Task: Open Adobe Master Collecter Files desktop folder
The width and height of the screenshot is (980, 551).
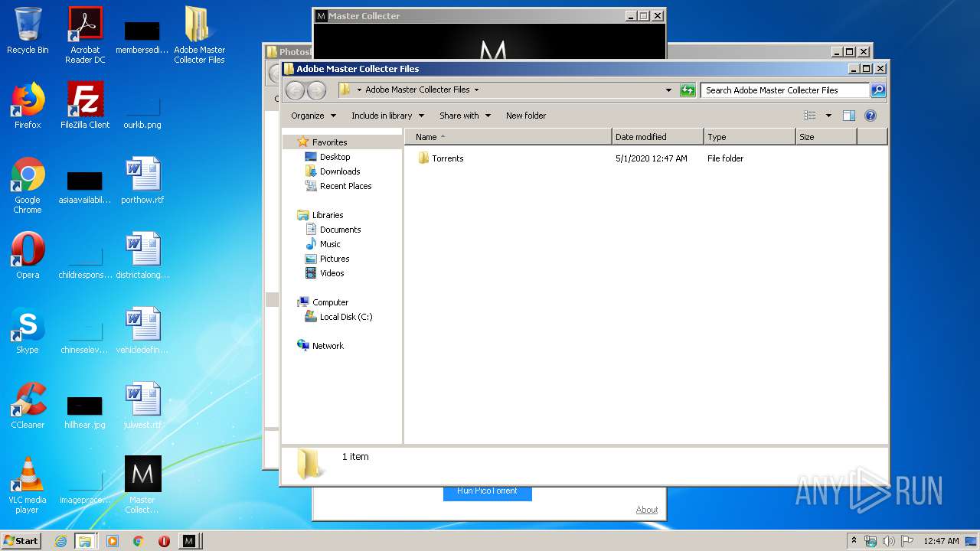Action: pyautogui.click(x=199, y=35)
